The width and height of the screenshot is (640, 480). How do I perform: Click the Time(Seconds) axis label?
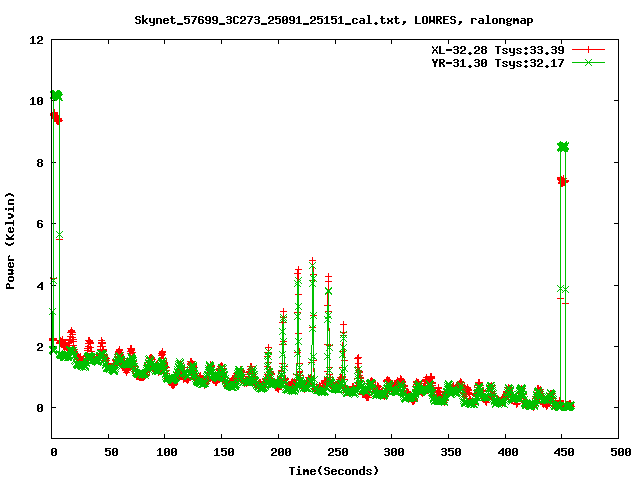[333, 471]
